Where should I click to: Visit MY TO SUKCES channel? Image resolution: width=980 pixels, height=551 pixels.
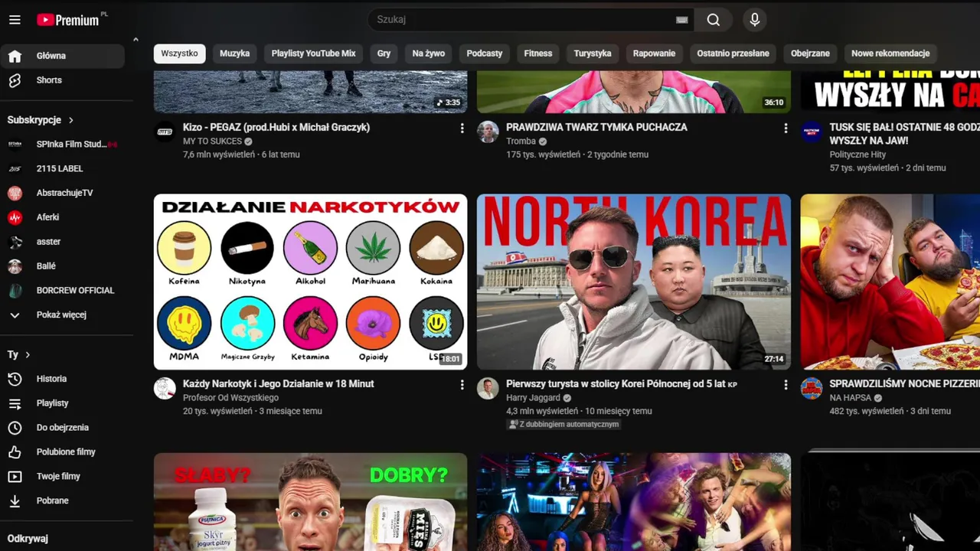[x=212, y=142]
